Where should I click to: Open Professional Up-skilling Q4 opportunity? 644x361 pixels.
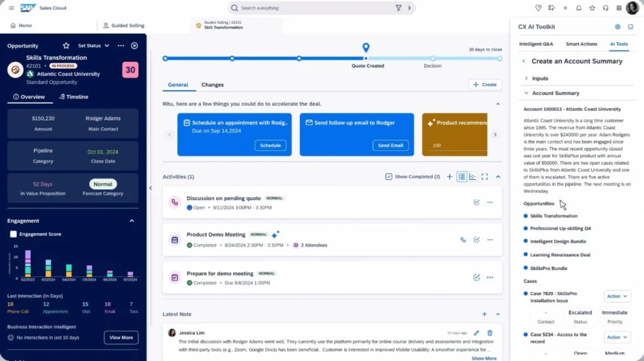click(x=560, y=228)
